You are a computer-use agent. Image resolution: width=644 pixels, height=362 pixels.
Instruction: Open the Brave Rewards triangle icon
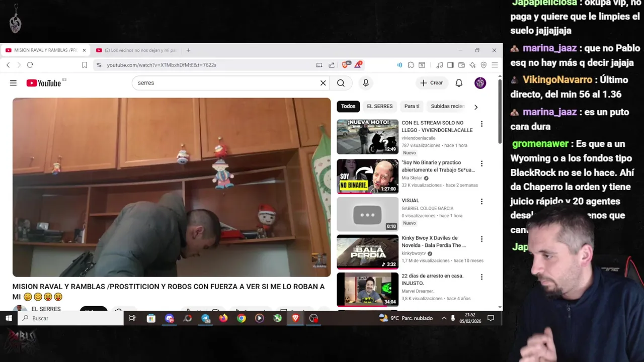(358, 64)
